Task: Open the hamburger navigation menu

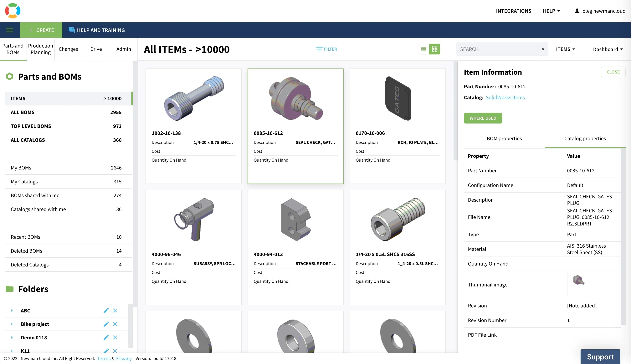Action: 9,30
